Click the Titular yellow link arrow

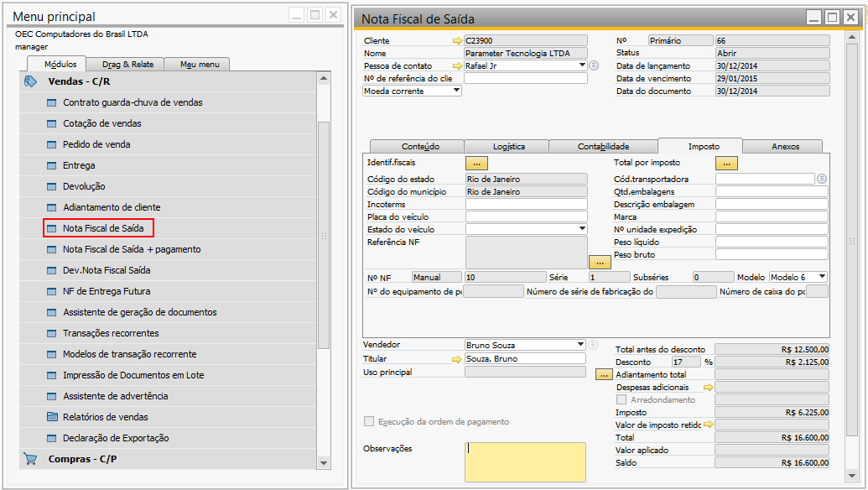457,359
